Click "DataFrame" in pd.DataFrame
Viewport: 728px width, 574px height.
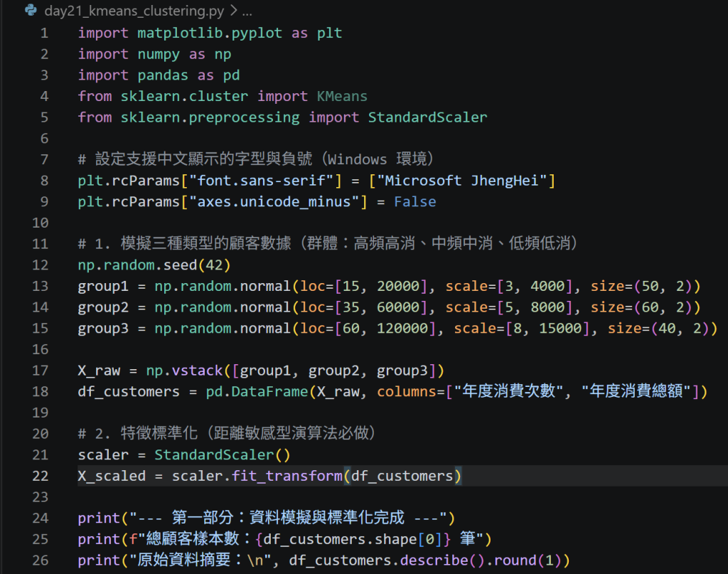(269, 392)
